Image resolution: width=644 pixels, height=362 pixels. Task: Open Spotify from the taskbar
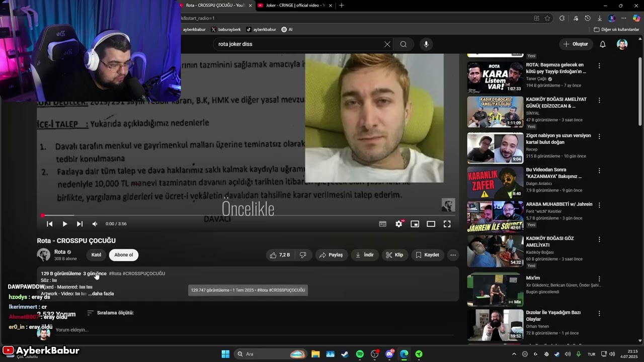click(x=360, y=354)
